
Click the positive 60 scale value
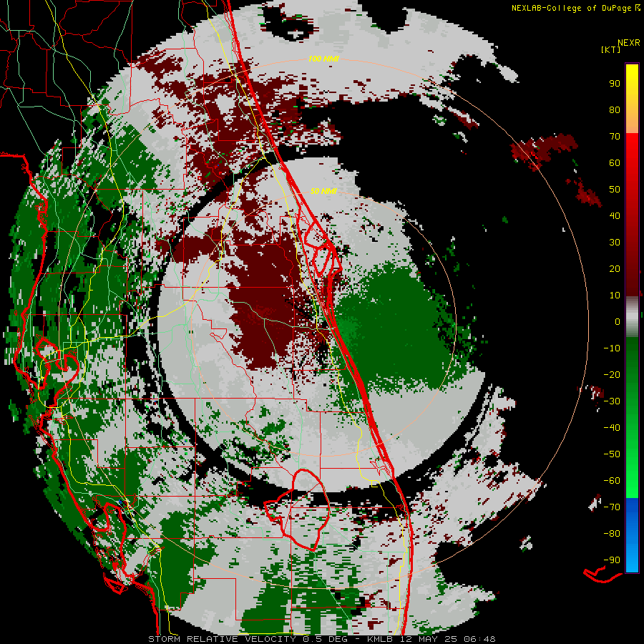click(615, 162)
